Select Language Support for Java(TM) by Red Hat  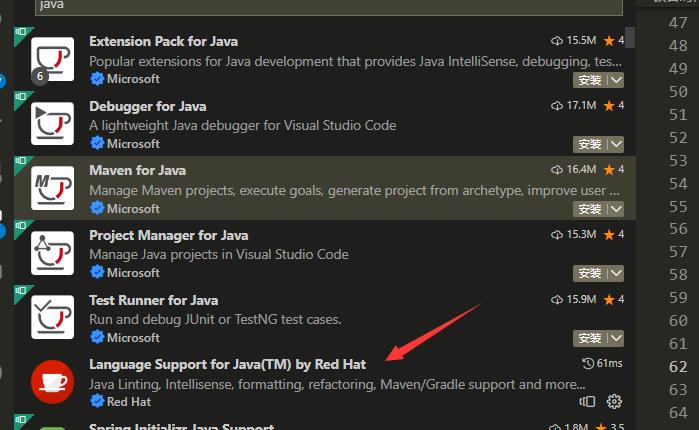(227, 364)
